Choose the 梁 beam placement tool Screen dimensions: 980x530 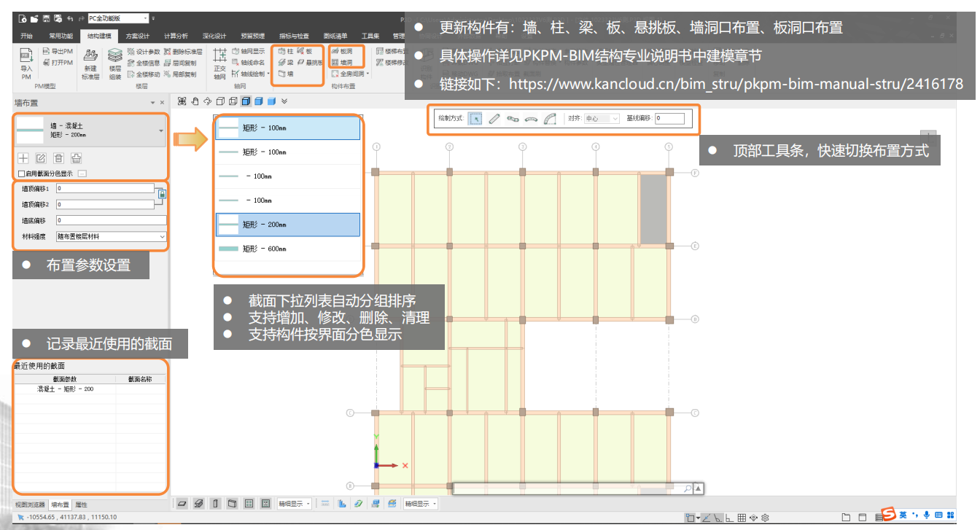[286, 63]
